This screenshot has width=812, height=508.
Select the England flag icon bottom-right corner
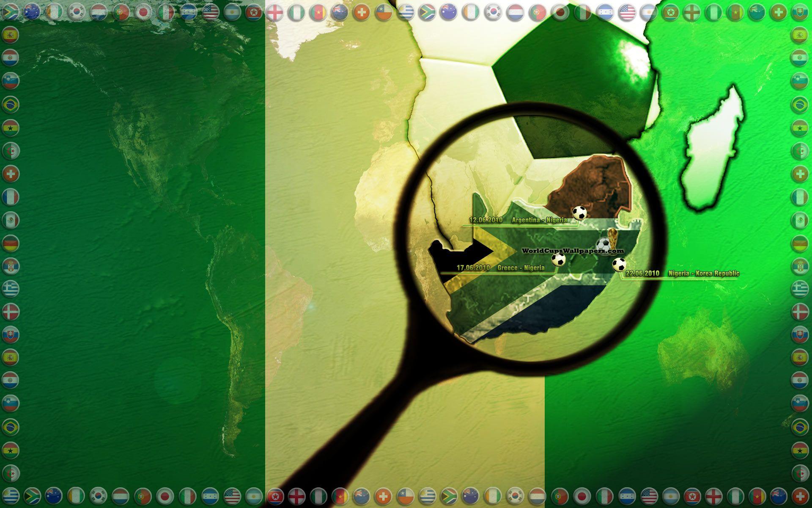[713, 496]
